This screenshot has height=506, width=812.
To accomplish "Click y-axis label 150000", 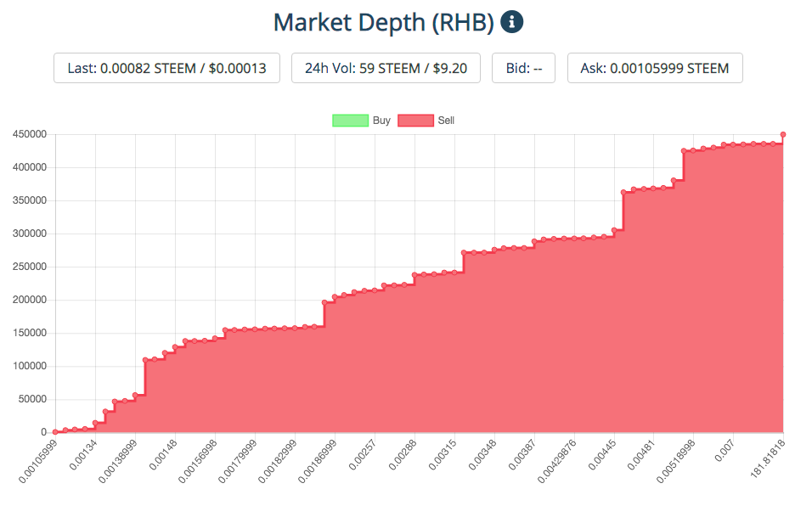I will pos(30,333).
